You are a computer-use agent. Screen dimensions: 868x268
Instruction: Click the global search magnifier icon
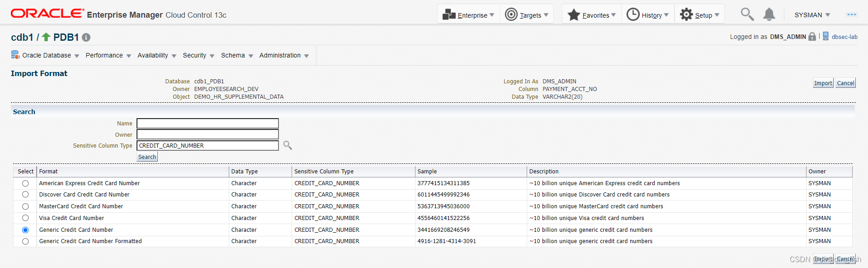click(747, 14)
